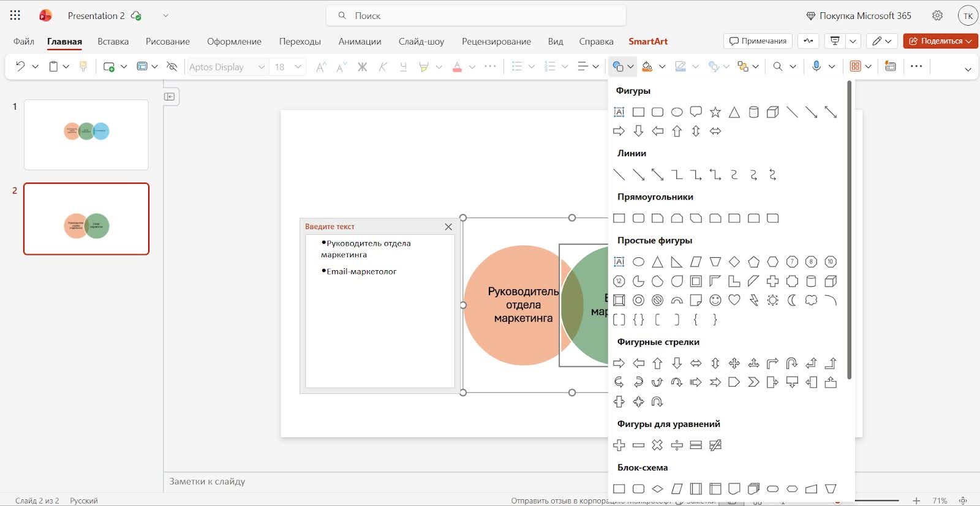The width and height of the screenshot is (980, 506).
Task: Choose the five-pointed star shape
Action: (715, 112)
